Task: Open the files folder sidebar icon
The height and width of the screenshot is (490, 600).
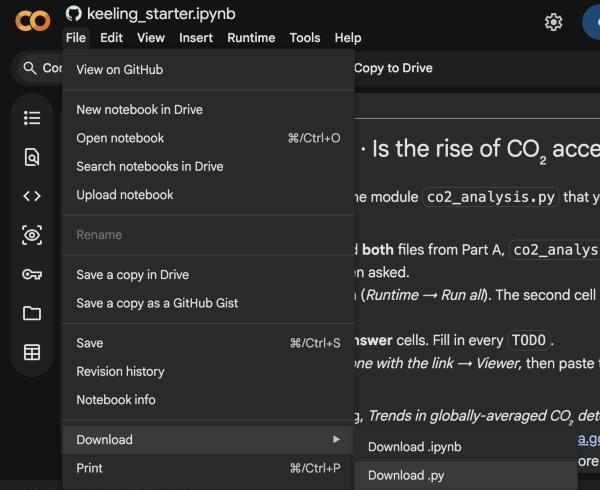Action: [32, 313]
